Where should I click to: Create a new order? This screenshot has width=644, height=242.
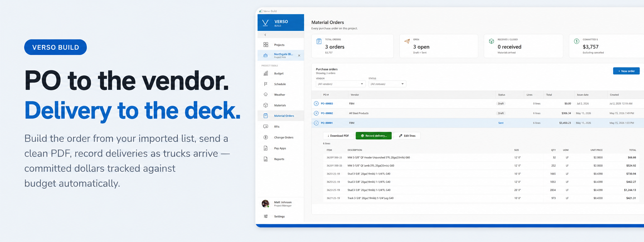click(626, 71)
